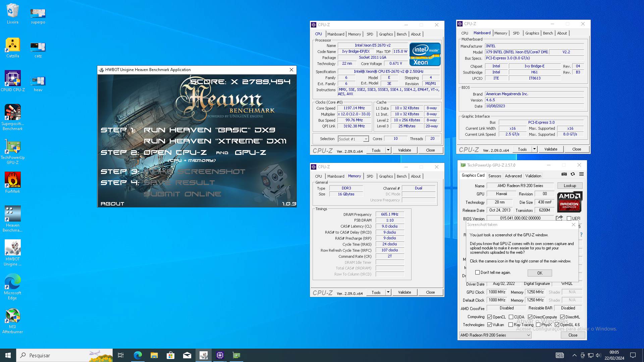This screenshot has height=362, width=644.
Task: Open the Windows Start menu
Action: pyautogui.click(x=8, y=355)
